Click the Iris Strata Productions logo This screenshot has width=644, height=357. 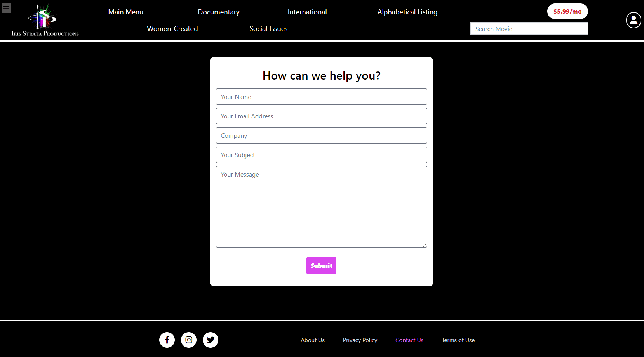pyautogui.click(x=45, y=21)
